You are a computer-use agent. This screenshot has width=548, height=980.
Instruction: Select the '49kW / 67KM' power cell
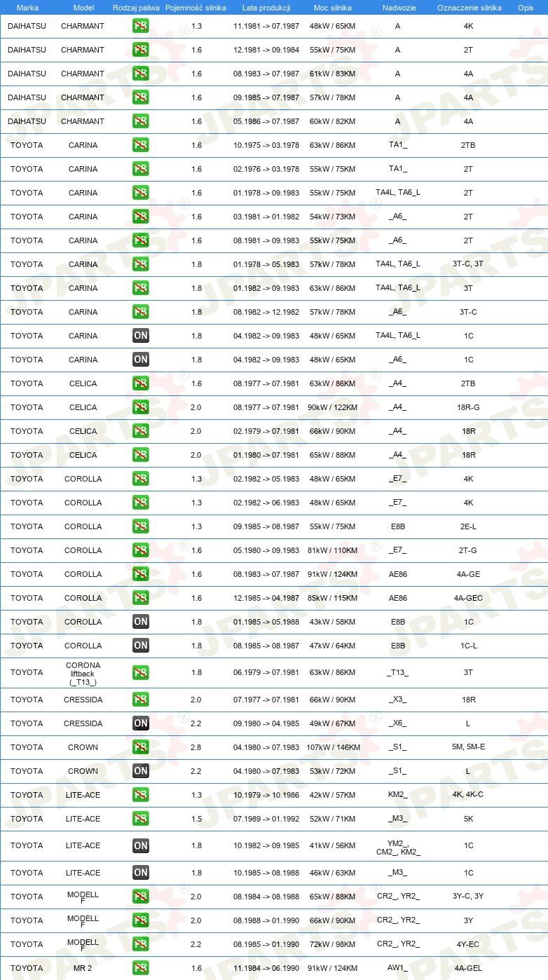(x=333, y=723)
